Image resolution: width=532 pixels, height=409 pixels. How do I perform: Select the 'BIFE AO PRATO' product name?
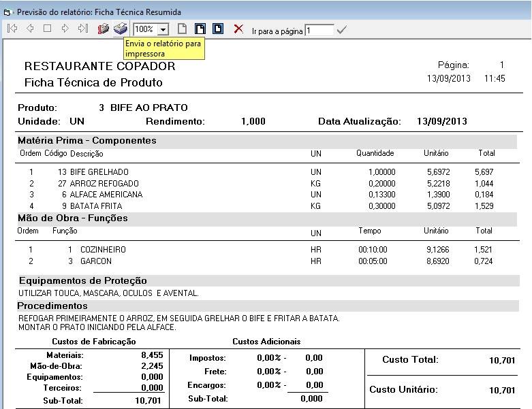(x=149, y=108)
